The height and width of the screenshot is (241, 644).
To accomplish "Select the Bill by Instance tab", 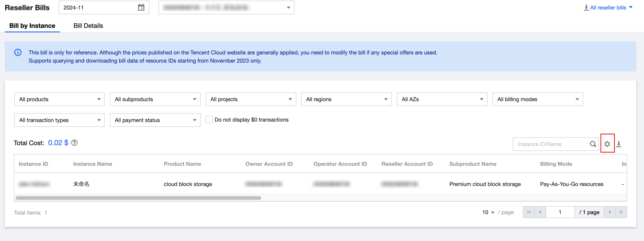I will (x=32, y=25).
